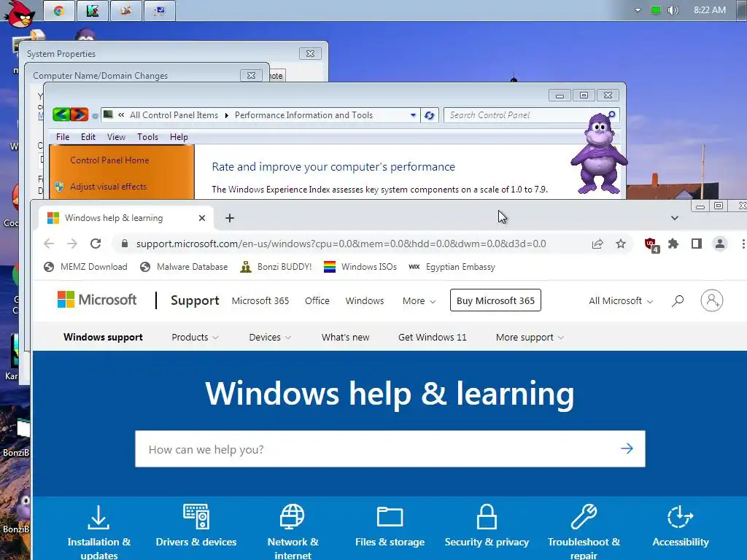Open Edit menu in Control Panel
Image resolution: width=747 pixels, height=560 pixels.
coord(88,137)
